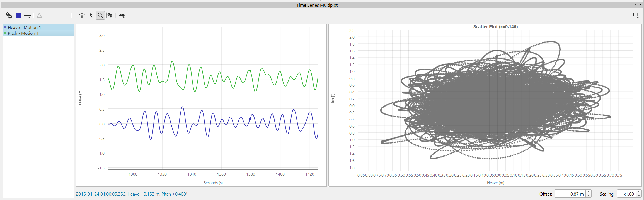Toggle the magnifier zoom tool
Screen dimensions: 644x200
pos(100,16)
